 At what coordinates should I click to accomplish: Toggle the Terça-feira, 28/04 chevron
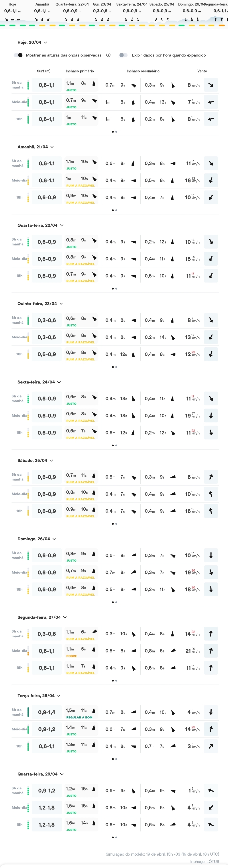point(59,695)
